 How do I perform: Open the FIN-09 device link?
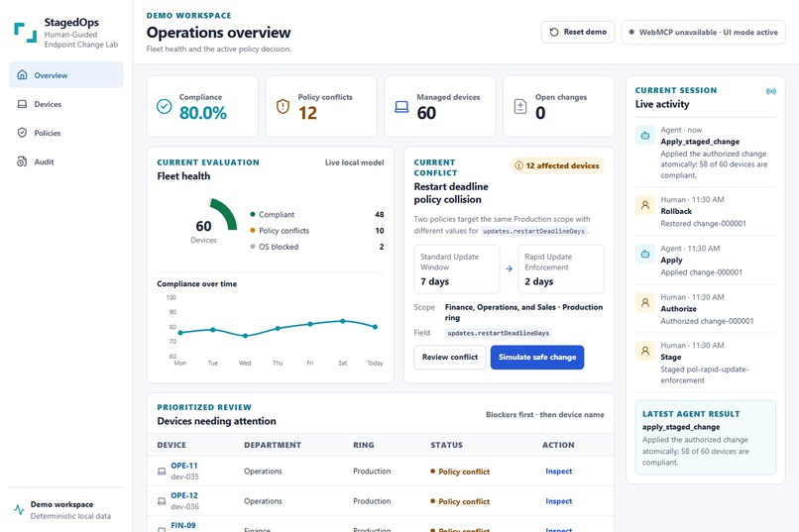click(x=183, y=525)
